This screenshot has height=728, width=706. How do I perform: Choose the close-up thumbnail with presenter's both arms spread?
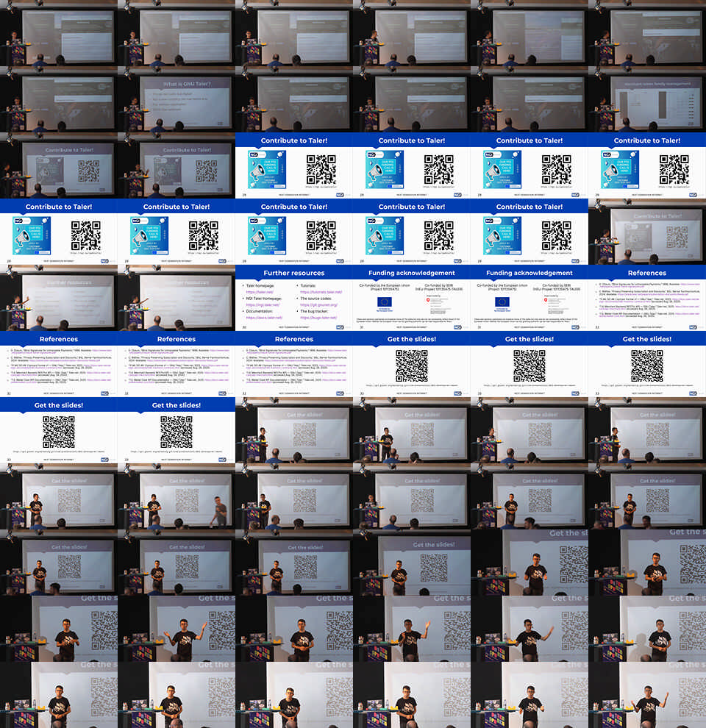[x=176, y=629]
